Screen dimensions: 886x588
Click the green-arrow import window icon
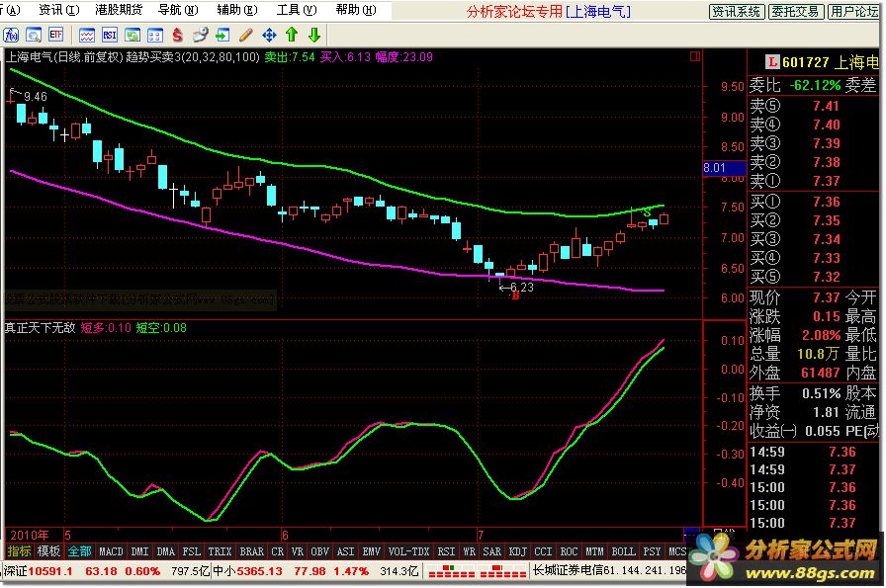click(x=222, y=35)
